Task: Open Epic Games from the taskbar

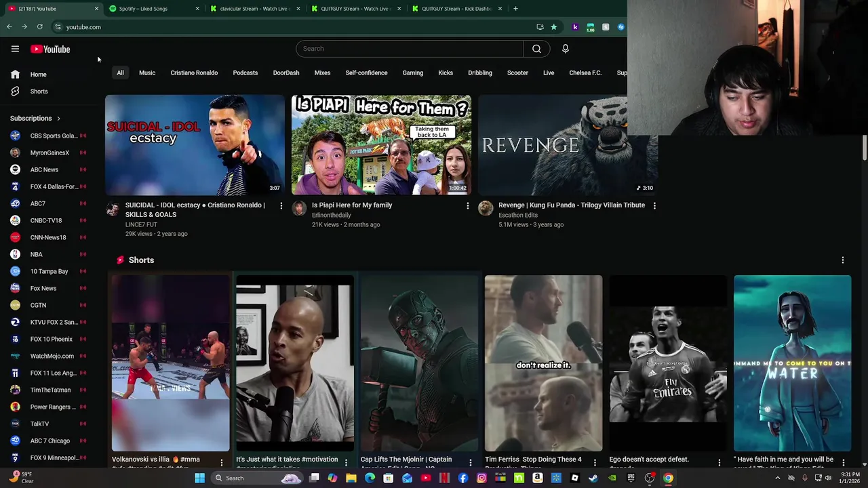Action: pos(631,478)
